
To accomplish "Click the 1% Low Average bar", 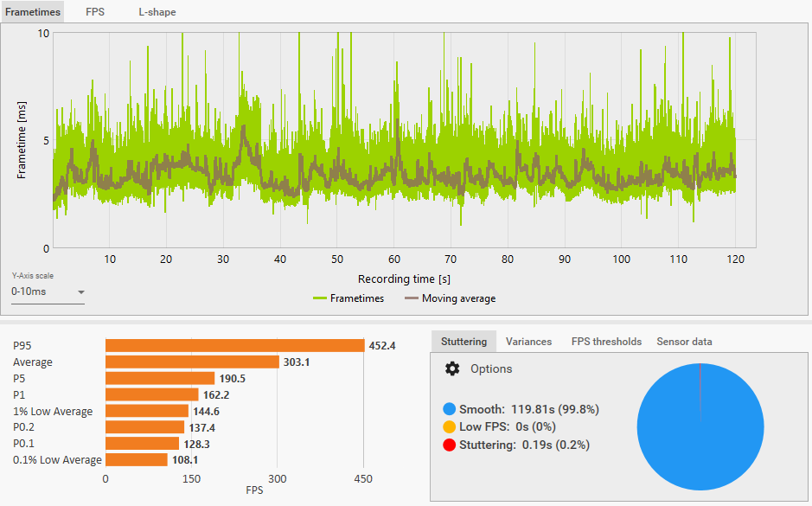I will (147, 411).
